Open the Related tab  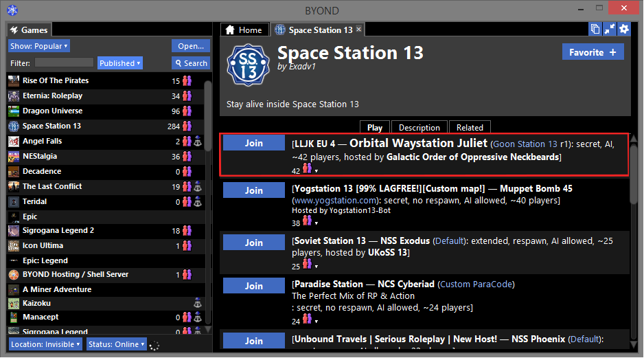click(470, 127)
